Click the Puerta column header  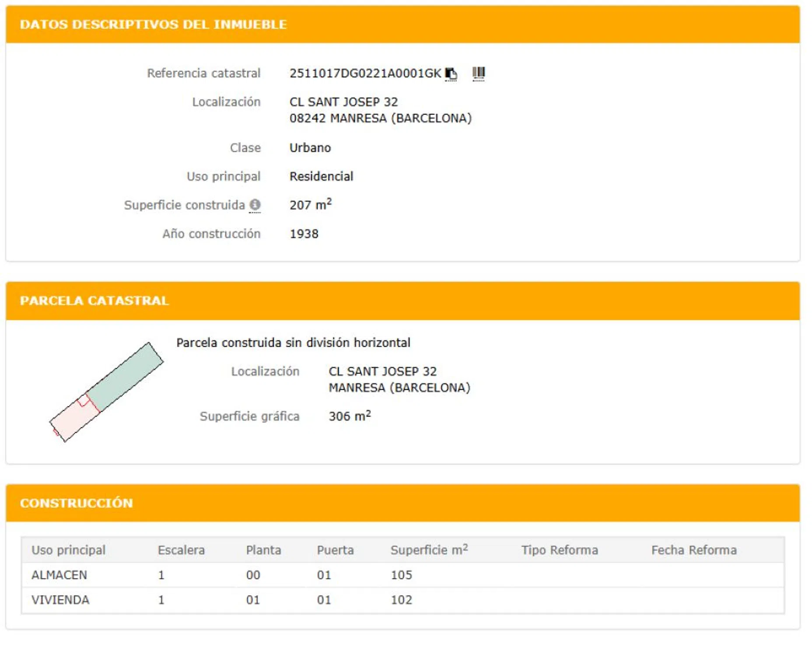tap(335, 550)
